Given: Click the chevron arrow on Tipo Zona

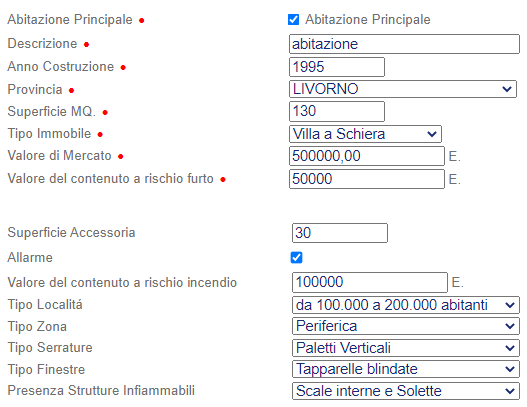Looking at the screenshot, I should 510,326.
